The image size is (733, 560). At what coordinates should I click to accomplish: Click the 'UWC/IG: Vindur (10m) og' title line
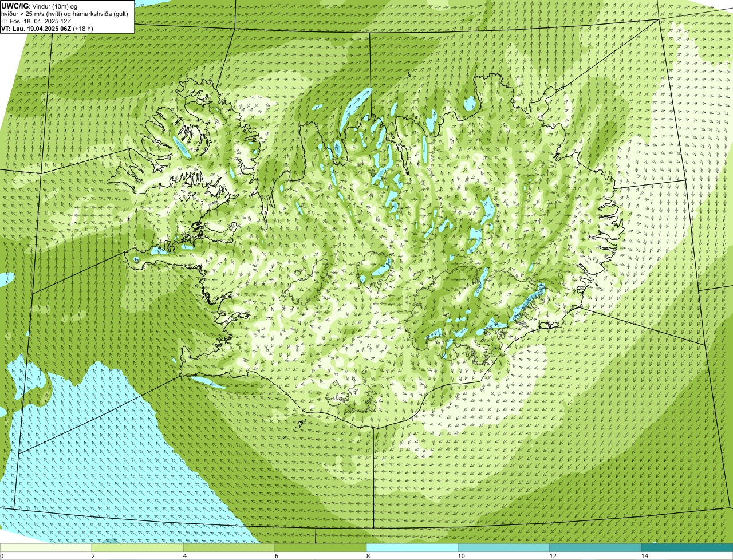click(x=40, y=6)
